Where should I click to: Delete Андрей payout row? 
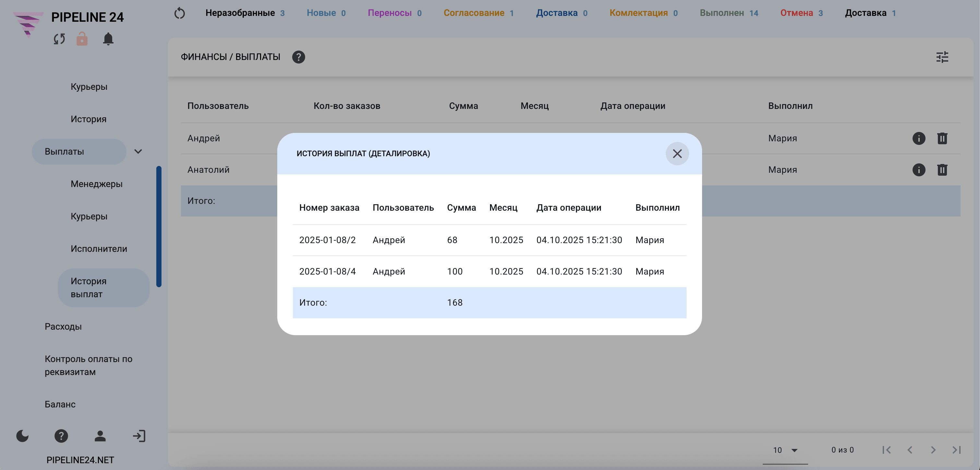click(942, 138)
